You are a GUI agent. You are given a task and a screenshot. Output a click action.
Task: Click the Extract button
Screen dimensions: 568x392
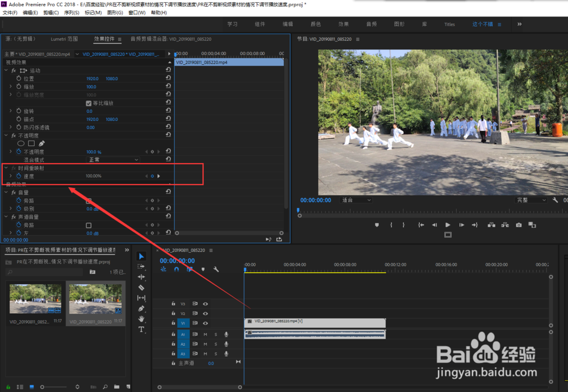click(x=505, y=225)
